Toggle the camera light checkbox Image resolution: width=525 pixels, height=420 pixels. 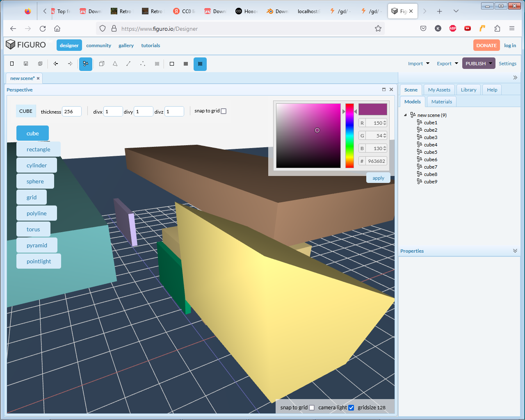351,408
